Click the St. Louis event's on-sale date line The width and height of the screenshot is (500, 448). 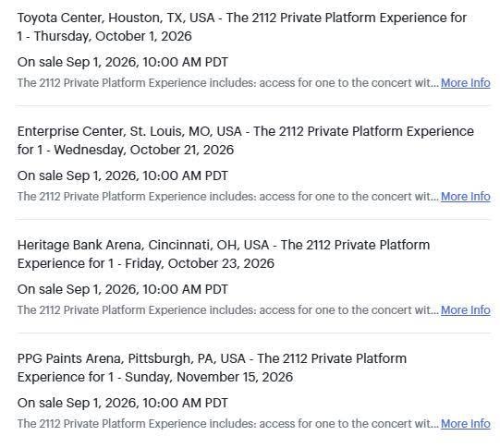point(123,176)
